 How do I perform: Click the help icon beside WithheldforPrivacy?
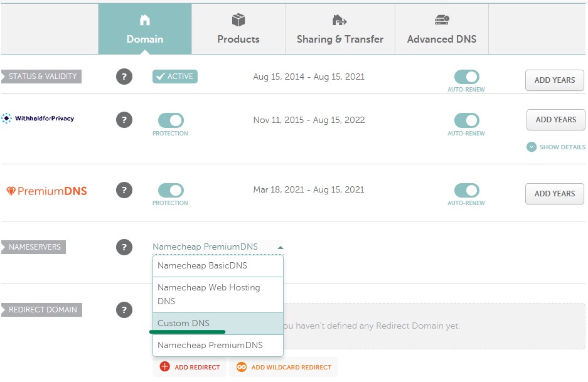[124, 120]
